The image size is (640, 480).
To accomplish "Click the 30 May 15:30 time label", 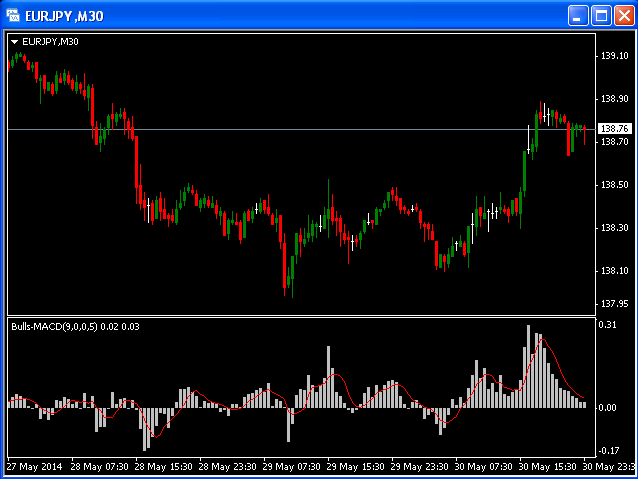I will pos(548,466).
